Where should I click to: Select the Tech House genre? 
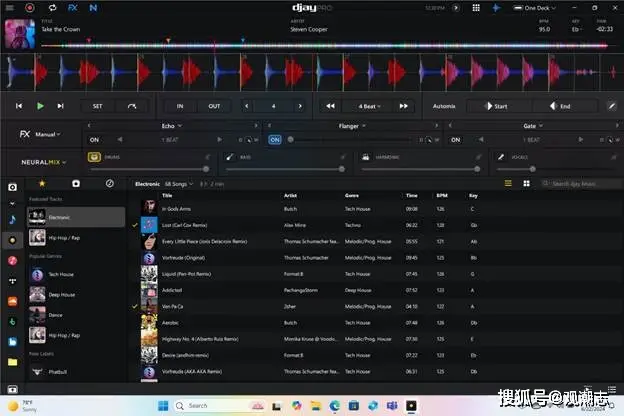(76, 274)
